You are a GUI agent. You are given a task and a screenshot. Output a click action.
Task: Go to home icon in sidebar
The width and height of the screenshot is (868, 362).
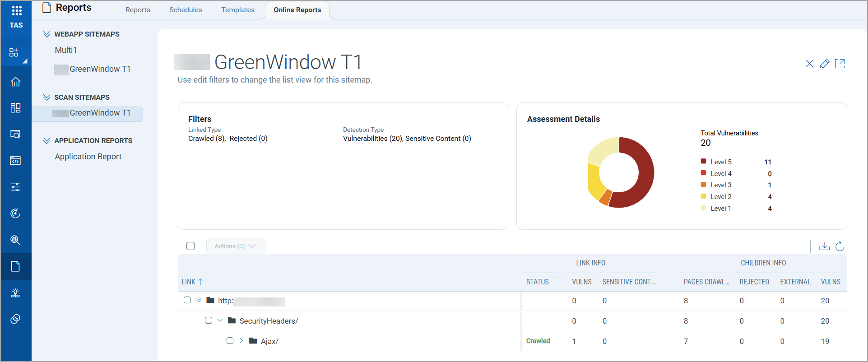click(x=15, y=82)
